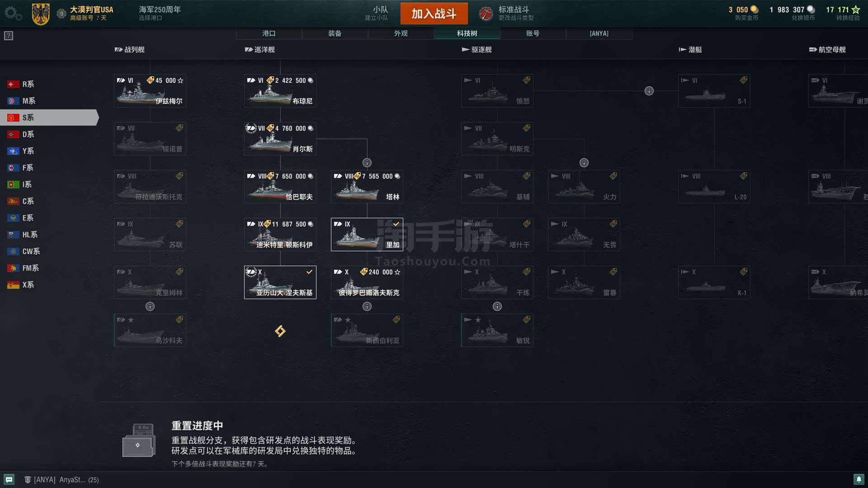868x488 pixels.
Task: Click the 重置进度中 crate icon
Action: [x=139, y=440]
